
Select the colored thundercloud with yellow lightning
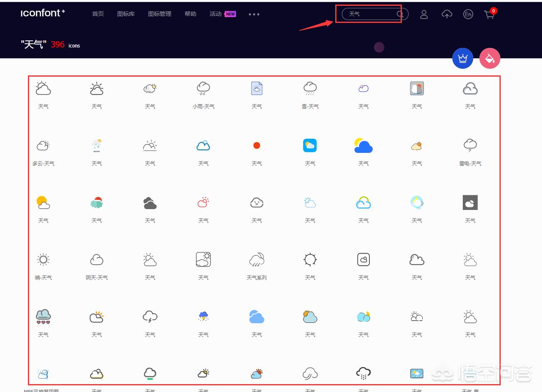(x=203, y=317)
